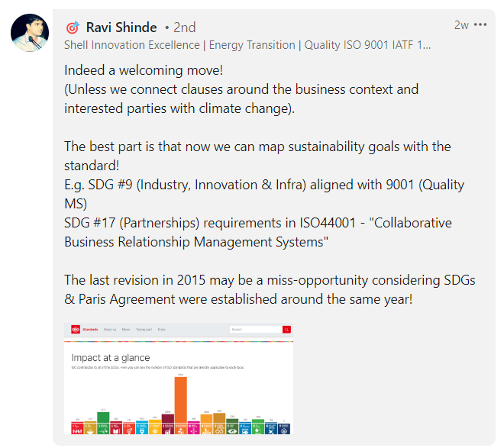
Task: Click the Impact at a glance heading
Action: (x=111, y=357)
